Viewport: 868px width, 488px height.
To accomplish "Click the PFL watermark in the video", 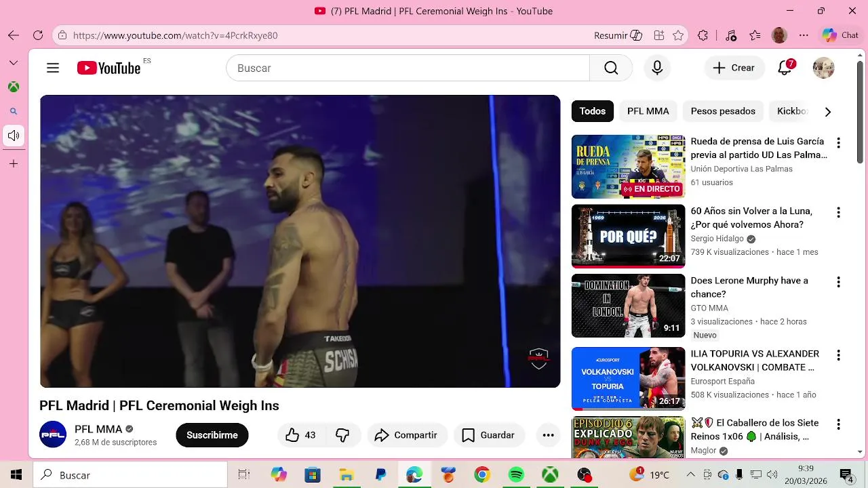I will coord(538,359).
